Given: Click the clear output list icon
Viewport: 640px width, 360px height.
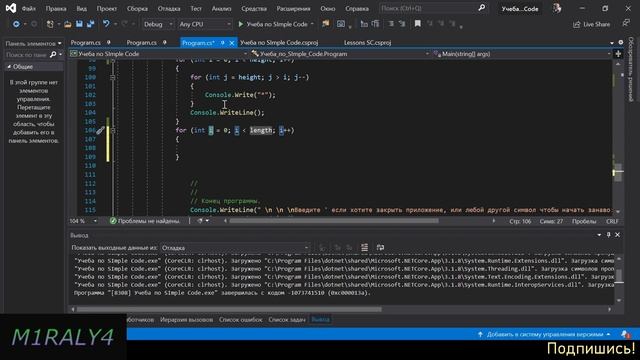Looking at the screenshot, I should [364, 247].
